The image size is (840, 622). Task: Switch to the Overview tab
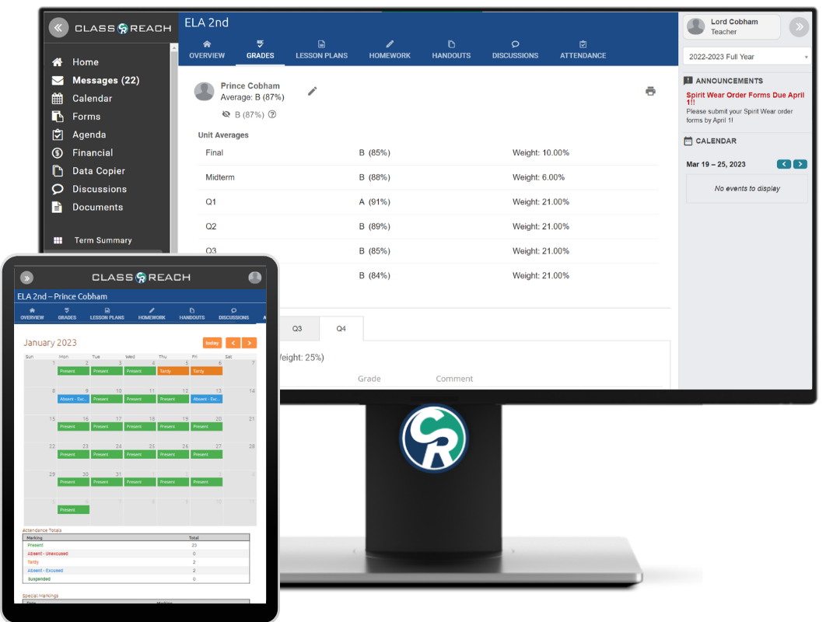tap(207, 48)
